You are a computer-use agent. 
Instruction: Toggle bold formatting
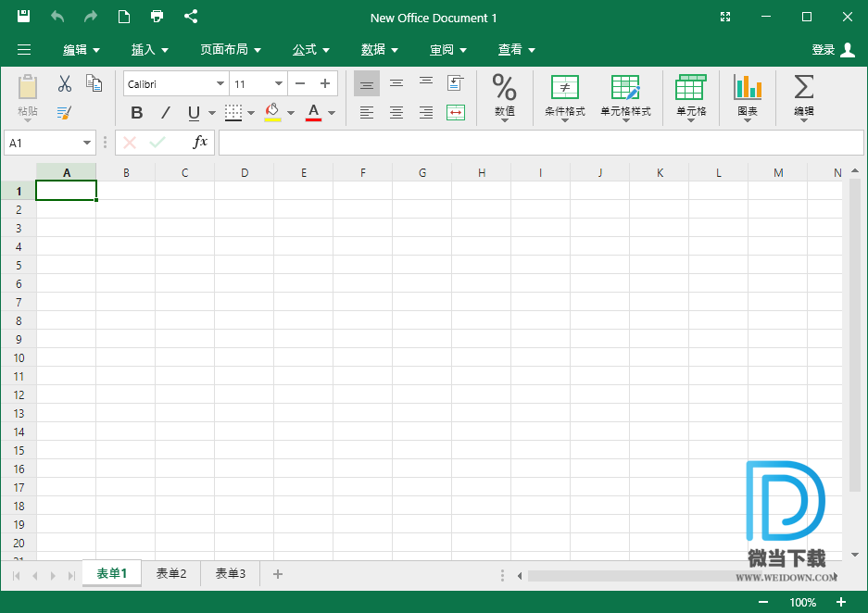[x=137, y=113]
